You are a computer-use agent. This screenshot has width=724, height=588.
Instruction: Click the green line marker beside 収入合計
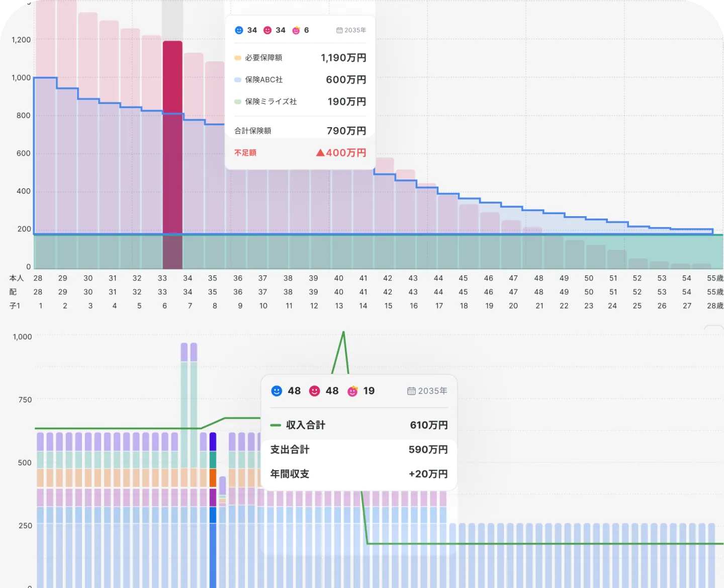click(276, 425)
